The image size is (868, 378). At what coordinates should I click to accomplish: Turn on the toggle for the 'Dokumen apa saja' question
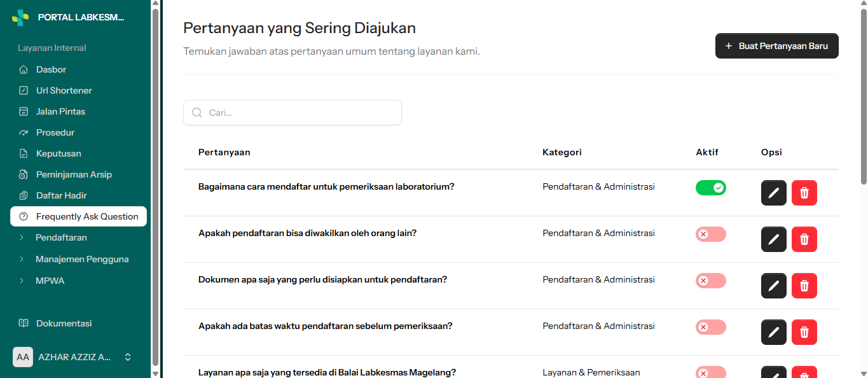(711, 281)
